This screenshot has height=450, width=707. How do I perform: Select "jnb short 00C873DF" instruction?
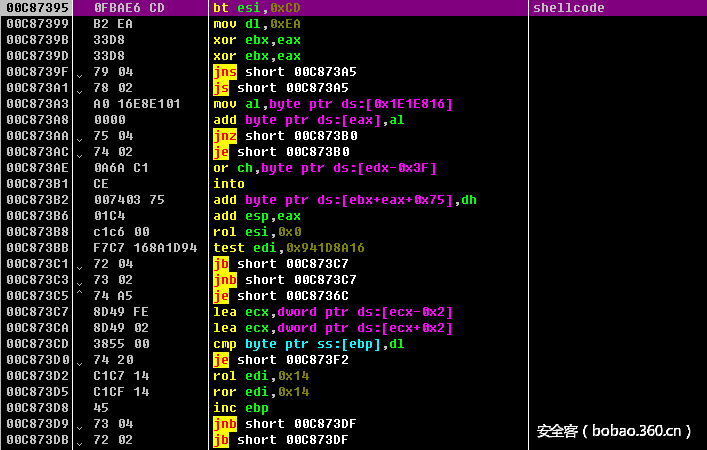pos(285,424)
